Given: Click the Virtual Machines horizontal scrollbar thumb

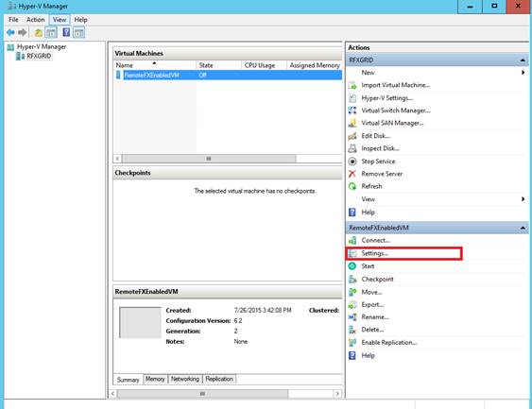Looking at the screenshot, I should 209,159.
